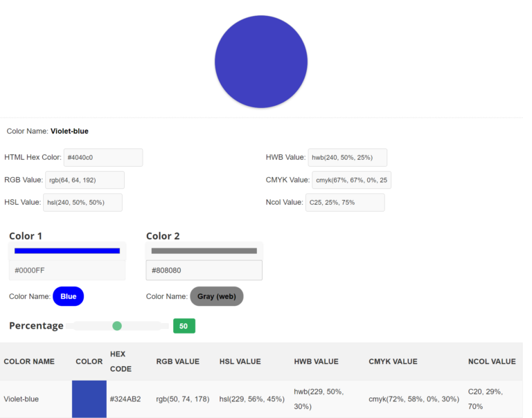
Task: Open the Color 2 gray color picker
Action: point(204,251)
